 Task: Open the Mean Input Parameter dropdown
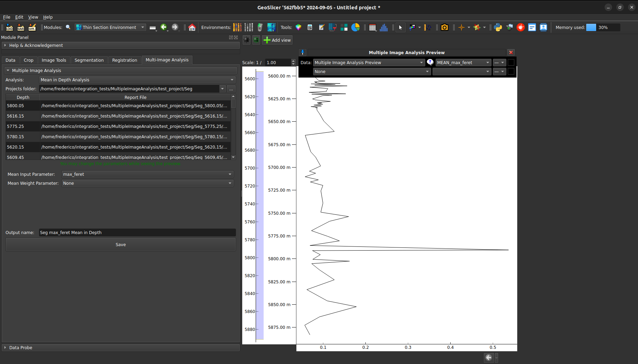point(147,174)
